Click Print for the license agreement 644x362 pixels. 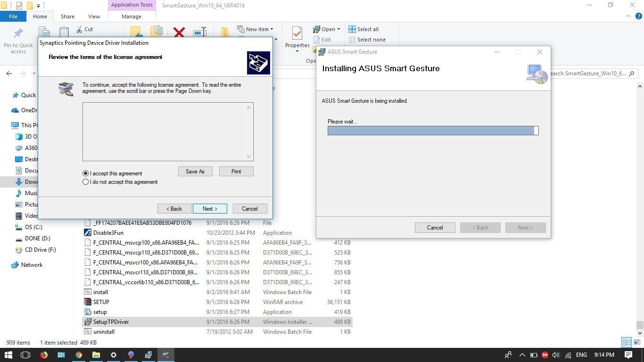pos(236,171)
